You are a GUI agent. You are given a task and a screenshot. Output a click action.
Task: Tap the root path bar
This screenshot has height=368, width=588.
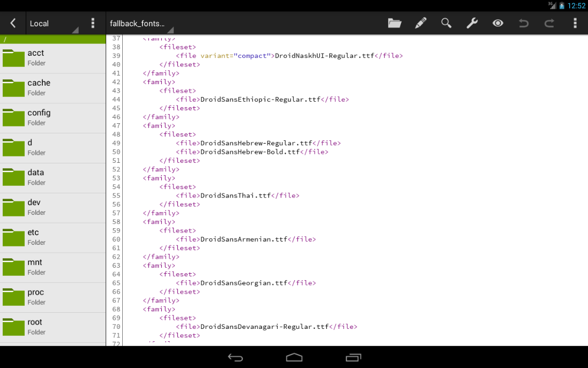pyautogui.click(x=53, y=39)
